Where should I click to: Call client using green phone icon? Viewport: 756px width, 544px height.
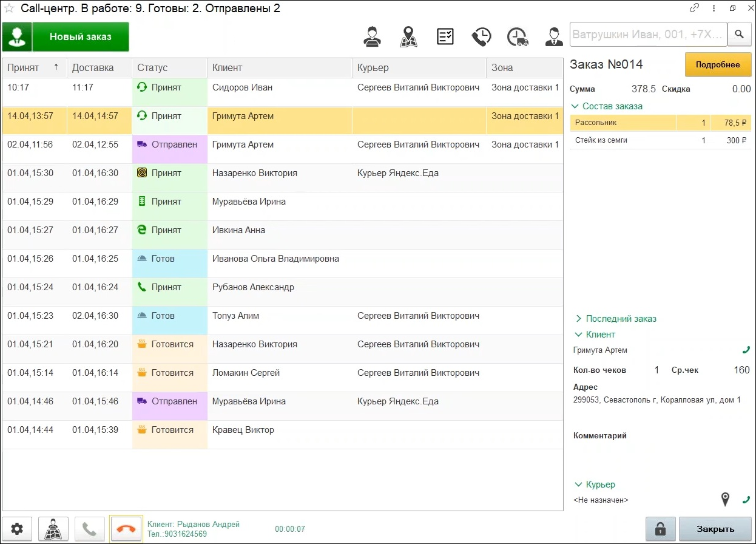pyautogui.click(x=746, y=350)
